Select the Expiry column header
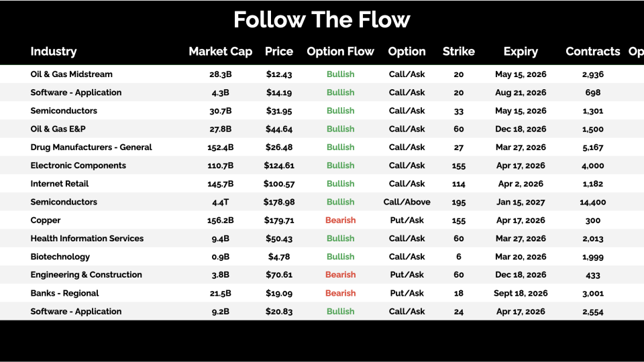This screenshot has width=644, height=362. pos(521,52)
